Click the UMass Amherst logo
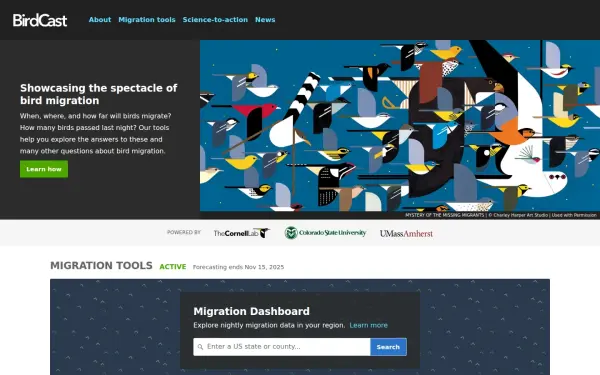Image resolution: width=600 pixels, height=375 pixels. click(406, 233)
